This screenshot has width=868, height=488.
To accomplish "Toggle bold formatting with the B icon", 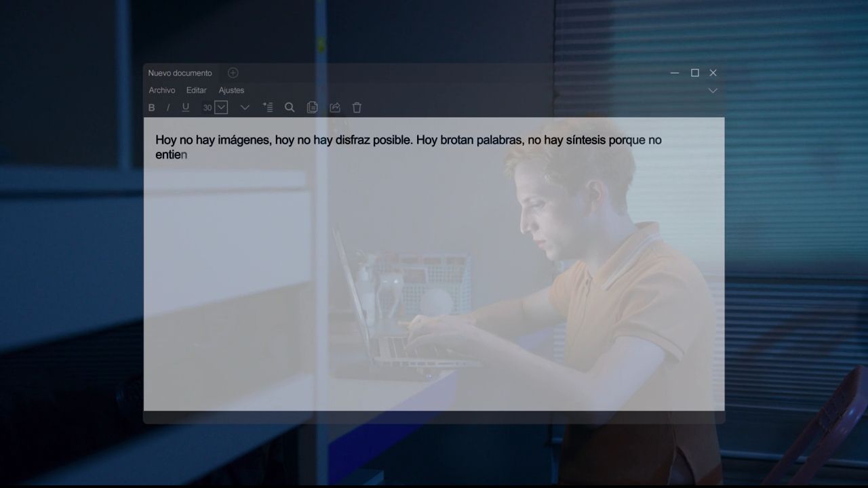I will coord(152,108).
